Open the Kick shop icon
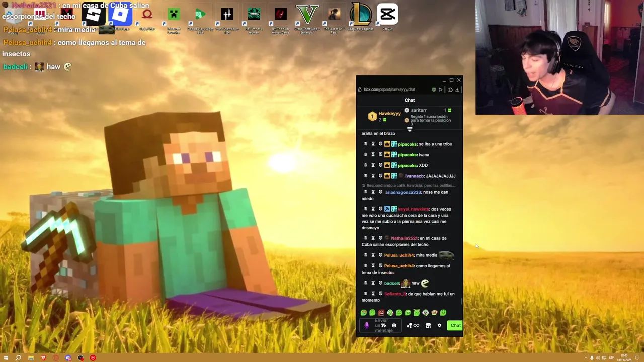 point(428,325)
